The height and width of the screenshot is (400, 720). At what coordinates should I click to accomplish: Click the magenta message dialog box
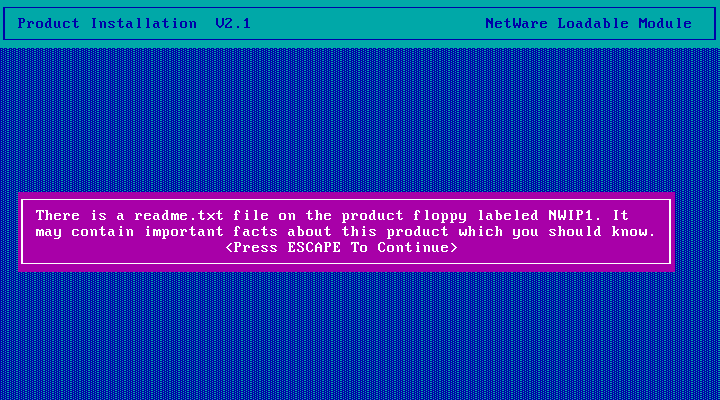pos(346,232)
